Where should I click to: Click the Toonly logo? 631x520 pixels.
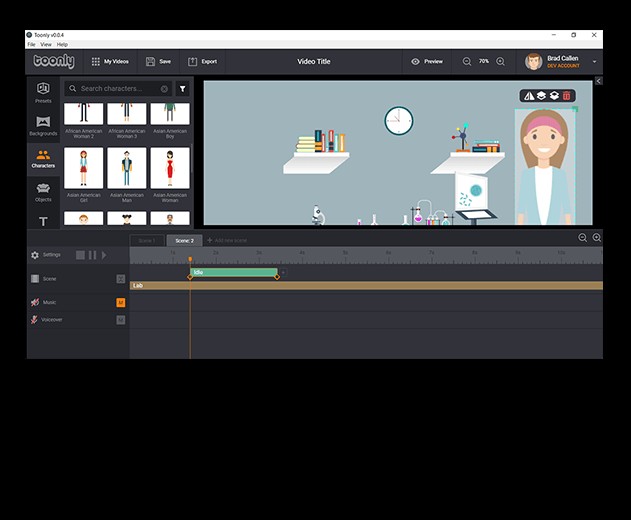coord(54,61)
